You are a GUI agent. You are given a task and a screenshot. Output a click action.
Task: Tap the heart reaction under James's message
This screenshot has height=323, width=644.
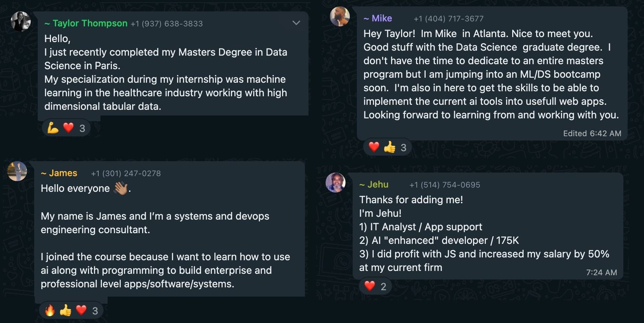81,310
